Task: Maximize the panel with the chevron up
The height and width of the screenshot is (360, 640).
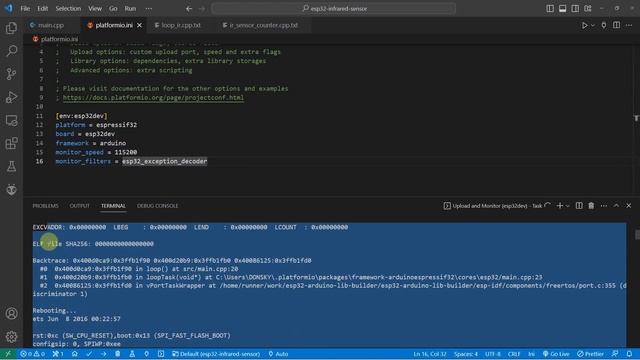Action: [x=616, y=206]
